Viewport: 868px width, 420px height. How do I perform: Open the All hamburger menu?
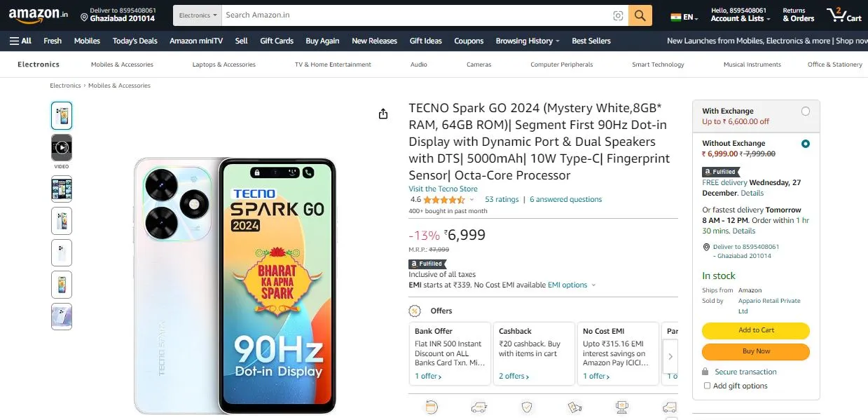[20, 41]
